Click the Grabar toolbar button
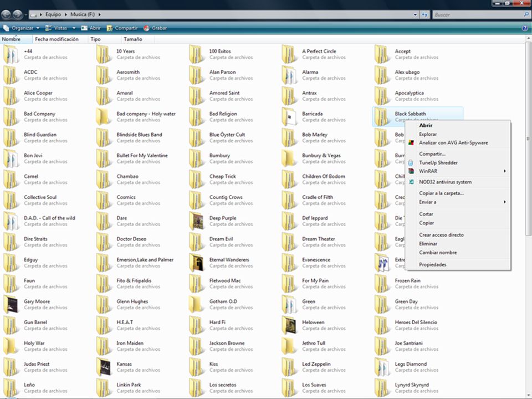The width and height of the screenshot is (532, 399). (x=155, y=28)
